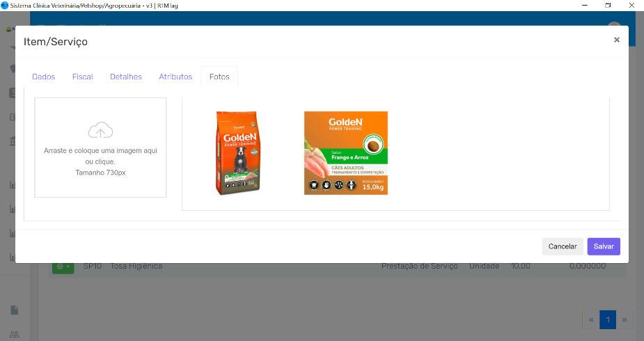This screenshot has width=644, height=341.
Task: Save the item with Salvar button
Action: (603, 246)
